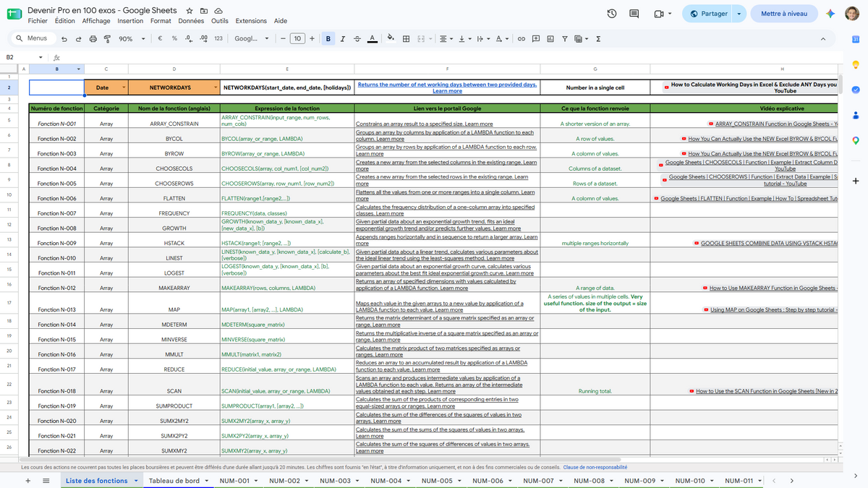Image resolution: width=868 pixels, height=488 pixels.
Task: Toggle italic formatting
Action: click(x=343, y=39)
